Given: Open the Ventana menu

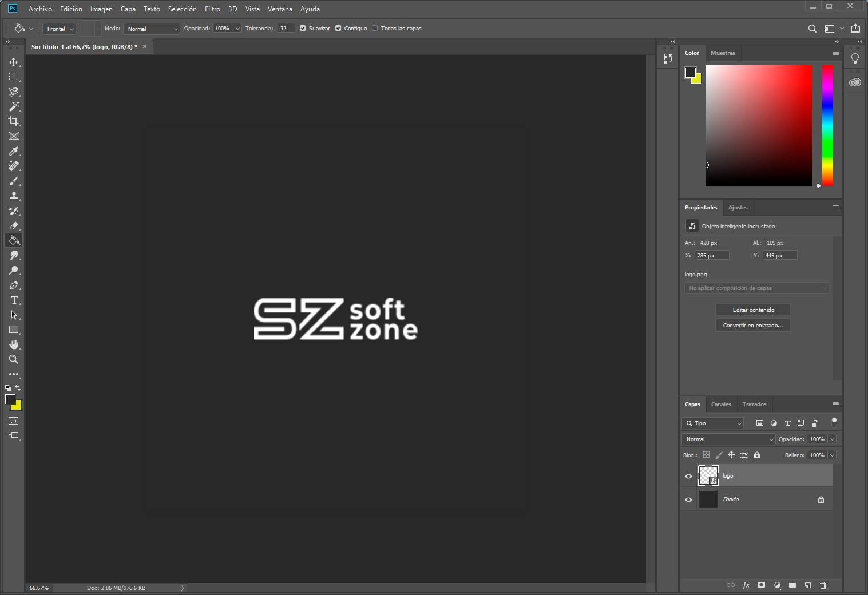Looking at the screenshot, I should pyautogui.click(x=280, y=9).
